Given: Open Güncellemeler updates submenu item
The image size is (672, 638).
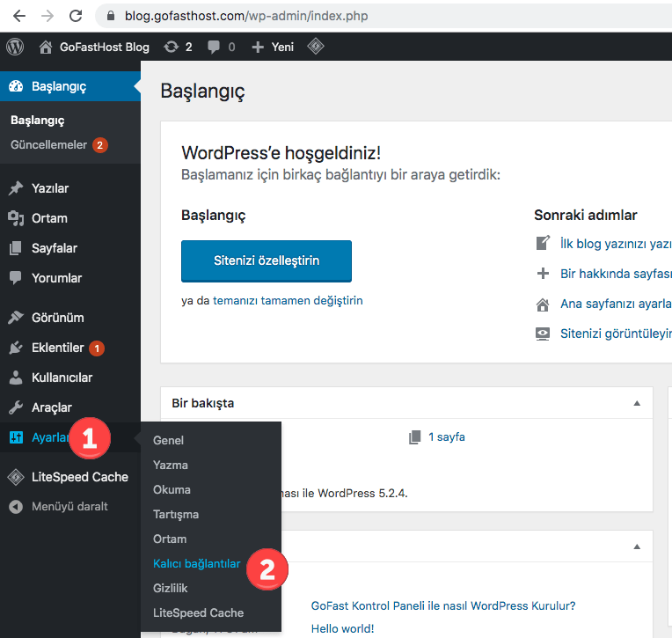Looking at the screenshot, I should click(x=49, y=144).
